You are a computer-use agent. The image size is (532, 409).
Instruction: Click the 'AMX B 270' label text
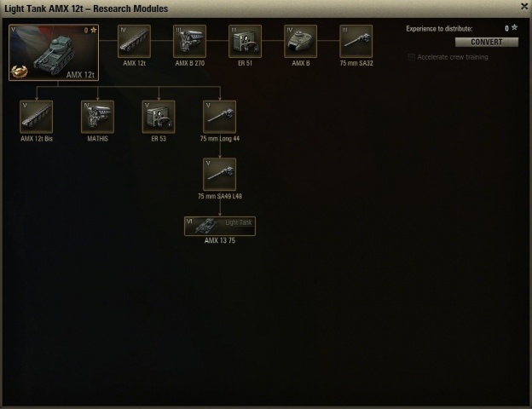tap(189, 63)
